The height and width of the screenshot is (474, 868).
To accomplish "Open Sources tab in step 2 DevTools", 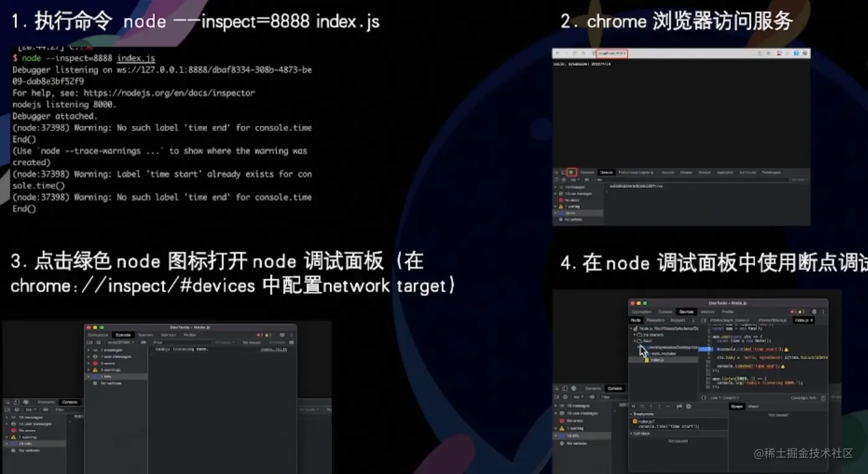I will pos(668,172).
